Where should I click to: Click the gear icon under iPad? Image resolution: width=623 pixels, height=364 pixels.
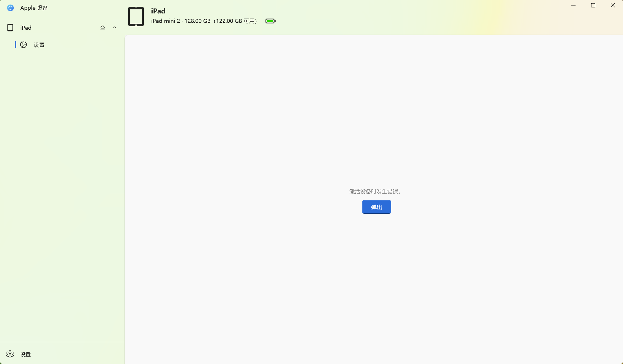pos(23,45)
